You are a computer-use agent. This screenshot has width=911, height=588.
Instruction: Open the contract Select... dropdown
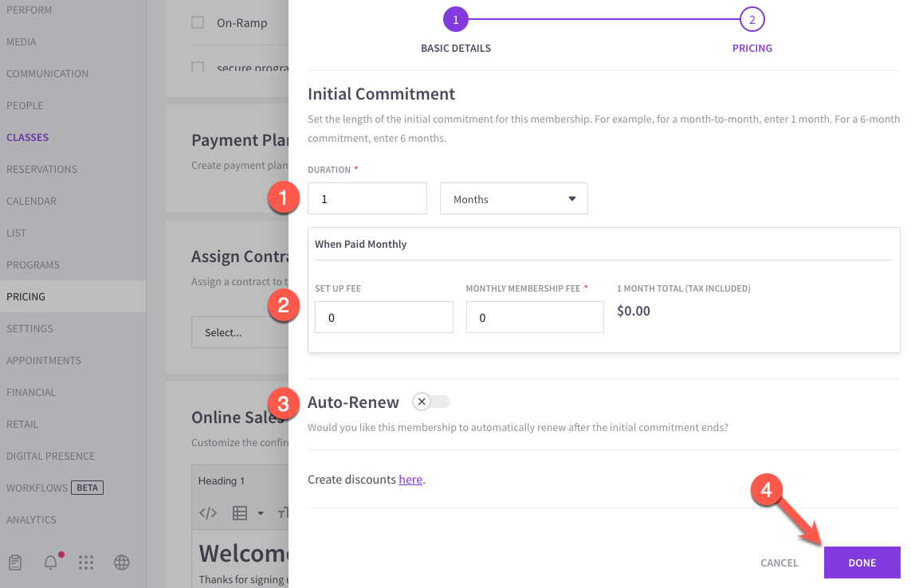[240, 332]
